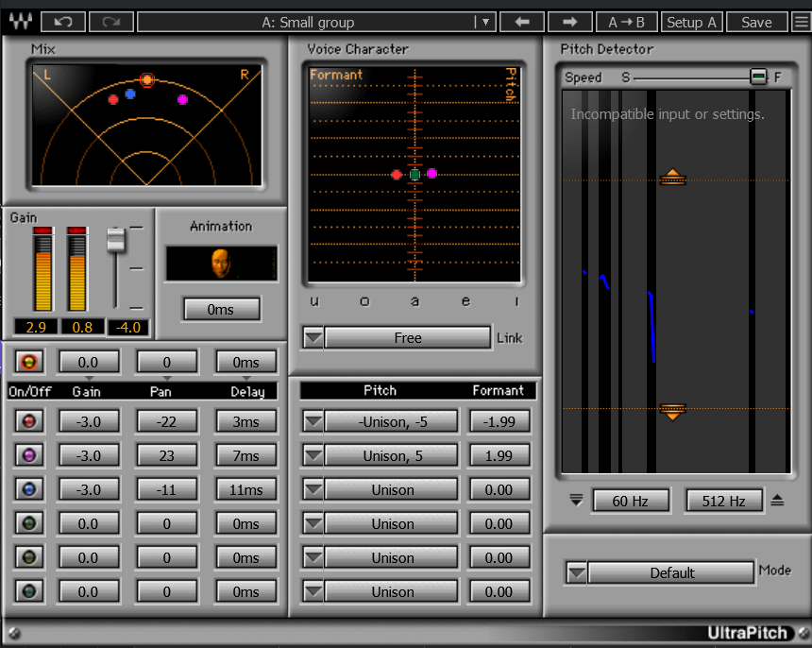The height and width of the screenshot is (648, 812).
Task: Click the -4.0 output gain readout
Action: (127, 328)
